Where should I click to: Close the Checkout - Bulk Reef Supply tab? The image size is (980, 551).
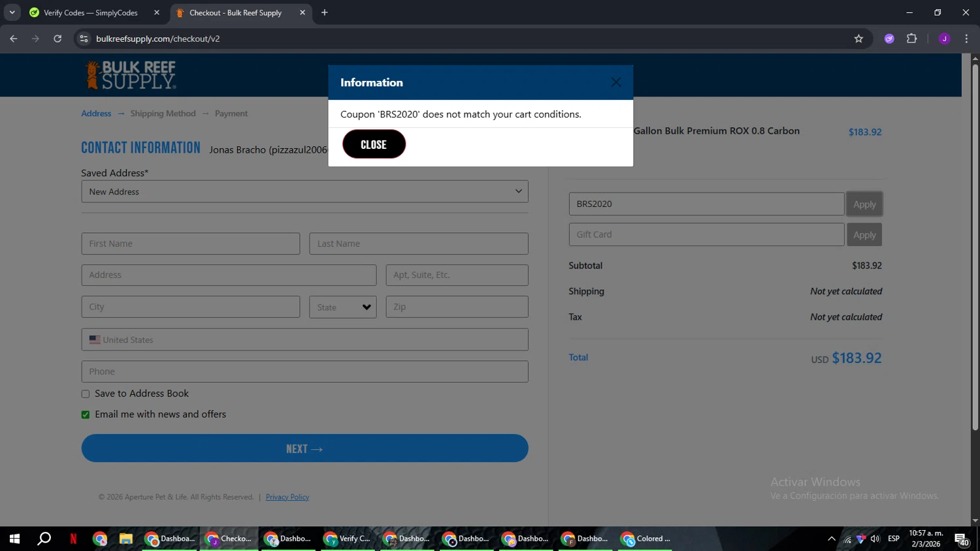[x=302, y=12]
